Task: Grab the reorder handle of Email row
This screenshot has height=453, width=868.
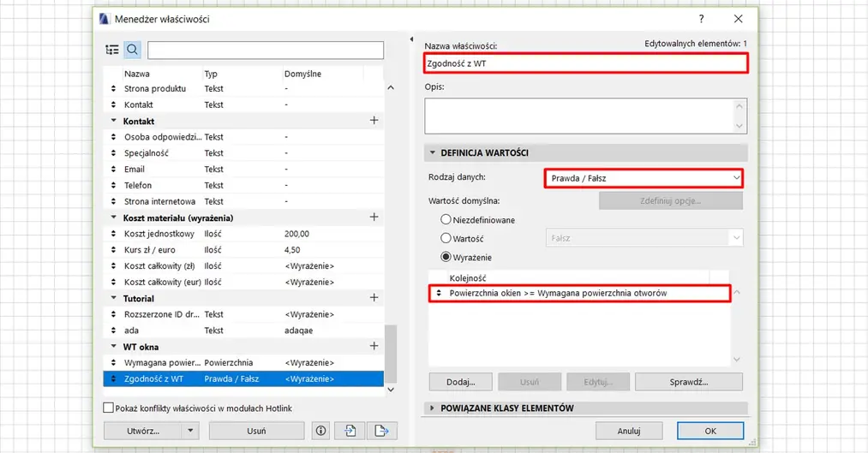Action: 113,170
